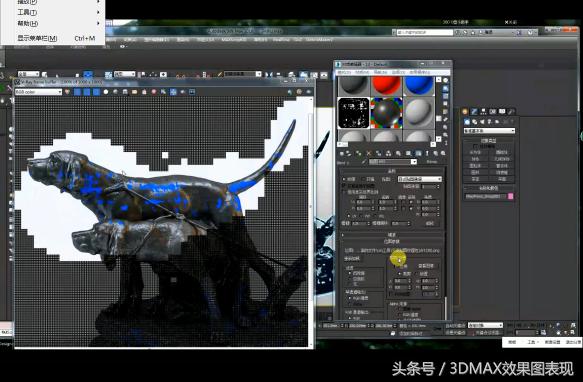The width and height of the screenshot is (583, 382).
Task: Select the 纹理 (Texture) radio button
Action: click(344, 179)
